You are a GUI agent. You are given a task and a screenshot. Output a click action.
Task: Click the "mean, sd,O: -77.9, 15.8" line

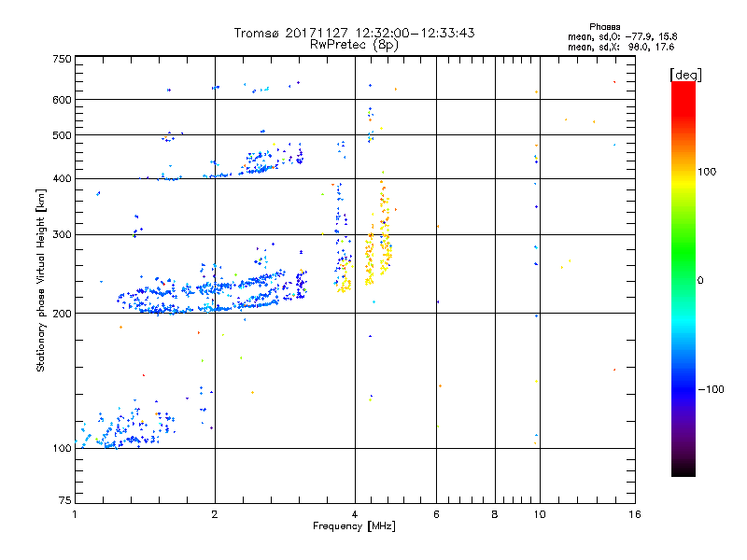coord(622,36)
